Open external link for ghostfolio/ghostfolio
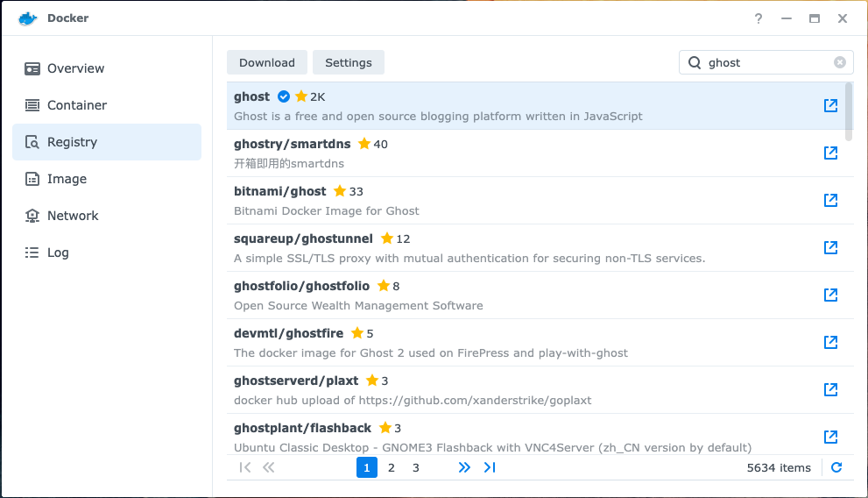 click(x=830, y=295)
